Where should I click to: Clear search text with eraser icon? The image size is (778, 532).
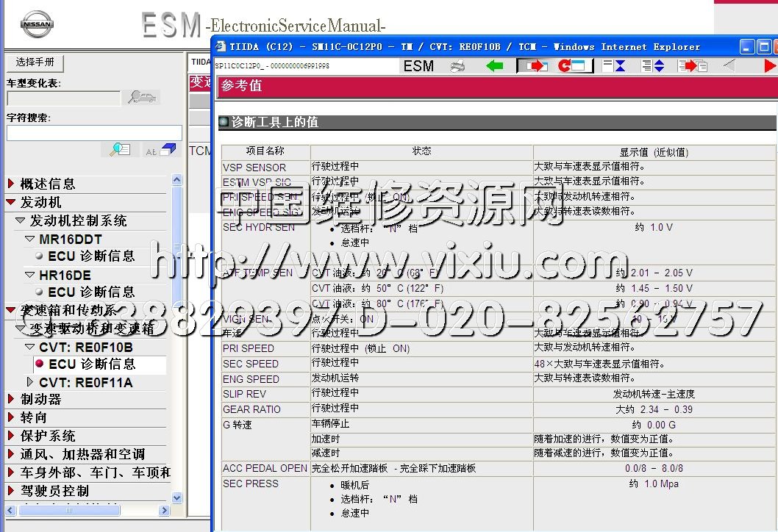(x=161, y=149)
